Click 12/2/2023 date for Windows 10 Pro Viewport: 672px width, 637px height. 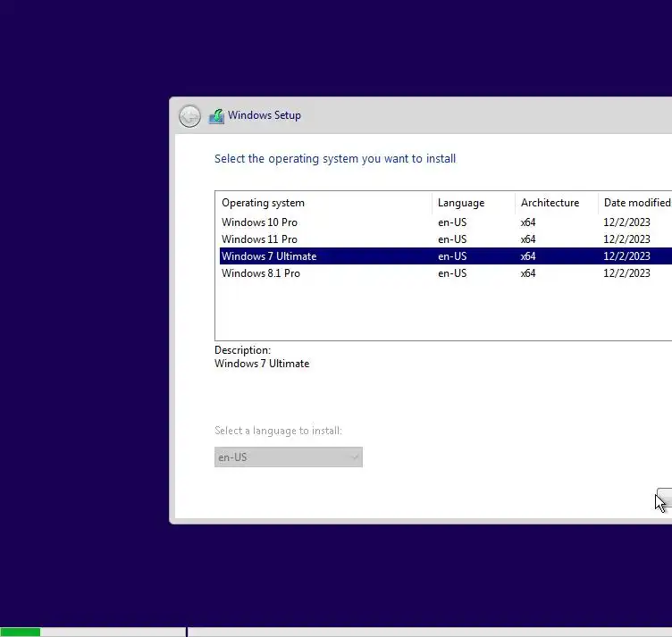[626, 222]
